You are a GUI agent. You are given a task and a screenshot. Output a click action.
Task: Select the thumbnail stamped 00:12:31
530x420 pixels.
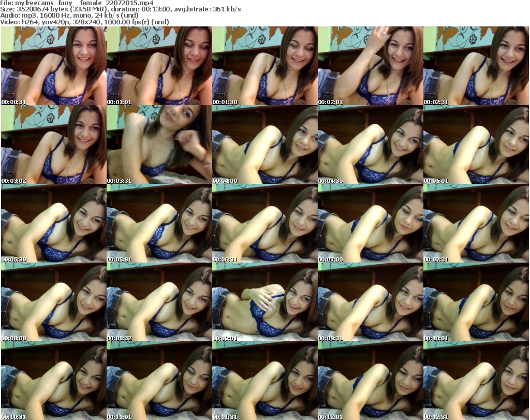coord(476,381)
